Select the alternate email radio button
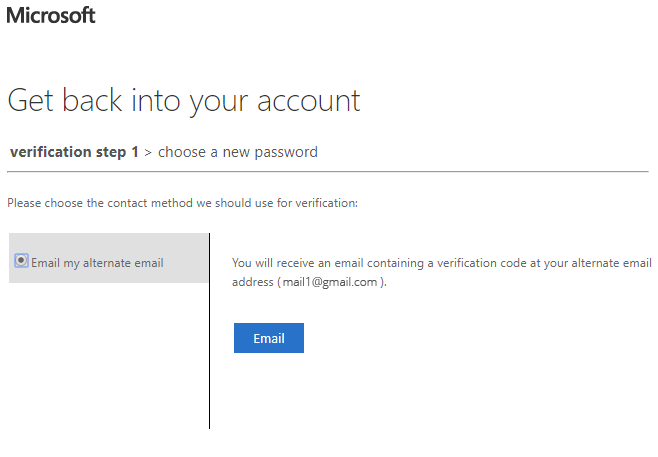This screenshot has height=457, width=658. pos(21,261)
